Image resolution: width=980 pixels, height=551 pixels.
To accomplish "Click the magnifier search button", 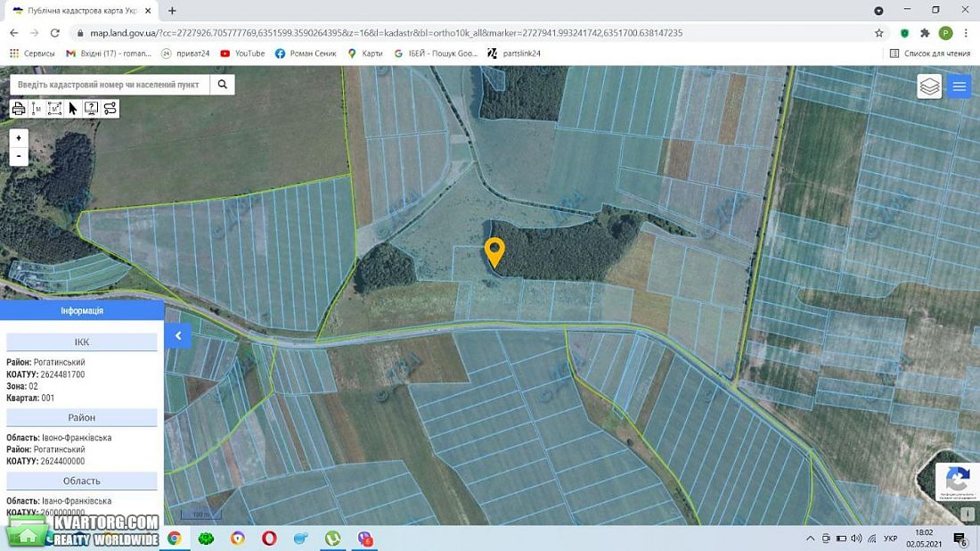I will [222, 85].
